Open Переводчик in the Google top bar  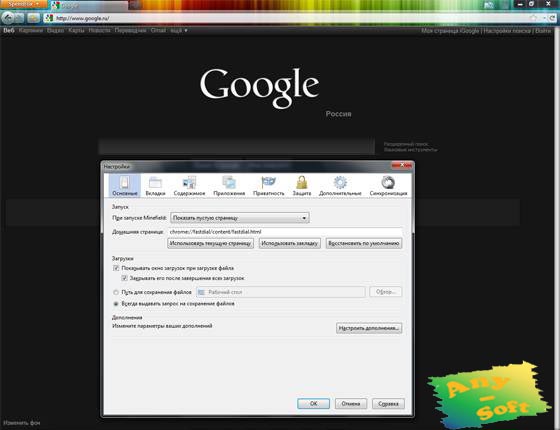click(130, 30)
